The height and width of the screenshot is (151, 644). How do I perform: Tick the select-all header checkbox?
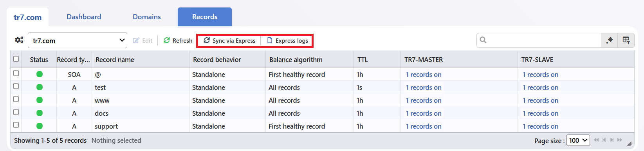pyautogui.click(x=16, y=59)
